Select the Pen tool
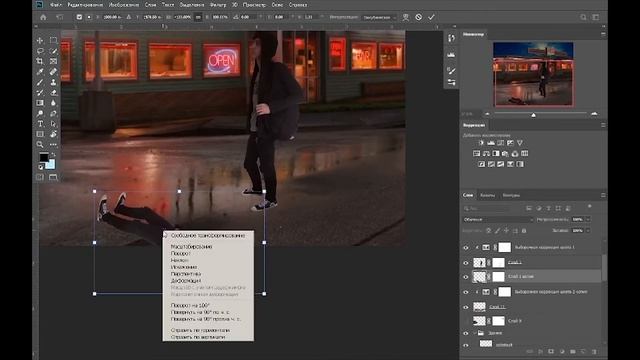This screenshot has width=640, height=360. [x=53, y=113]
